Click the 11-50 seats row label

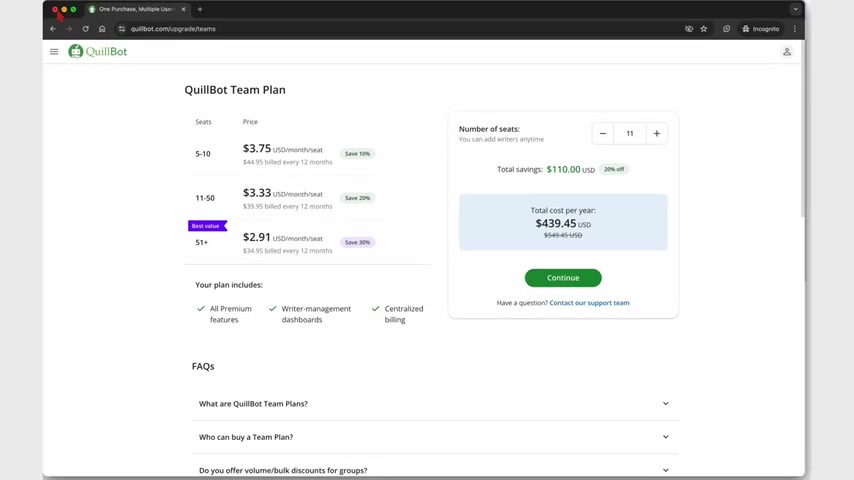pyautogui.click(x=205, y=198)
